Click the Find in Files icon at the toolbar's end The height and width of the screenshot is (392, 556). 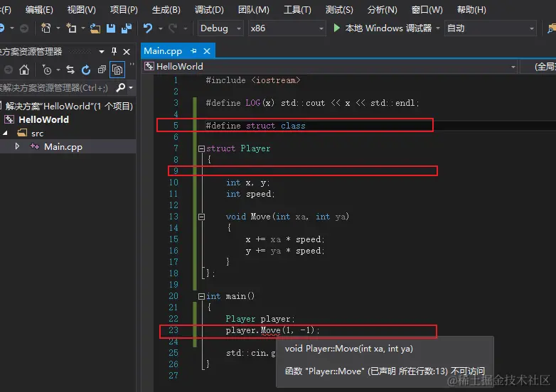(552, 28)
